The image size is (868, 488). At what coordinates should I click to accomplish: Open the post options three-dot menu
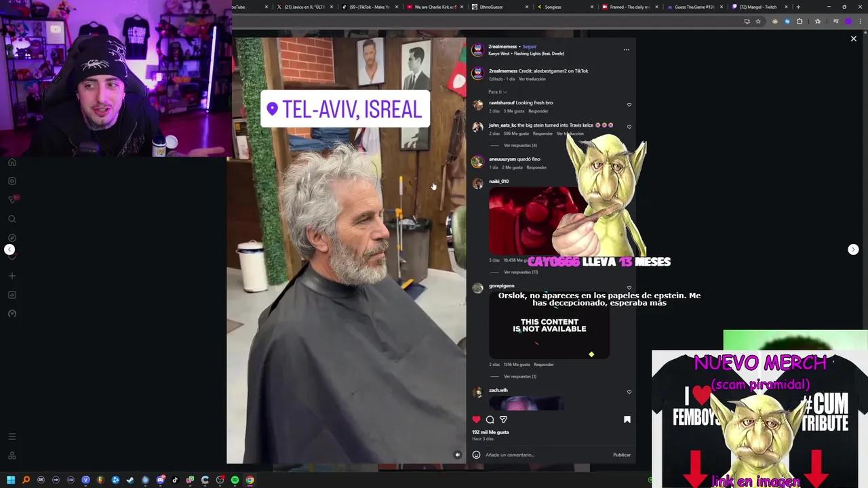626,49
